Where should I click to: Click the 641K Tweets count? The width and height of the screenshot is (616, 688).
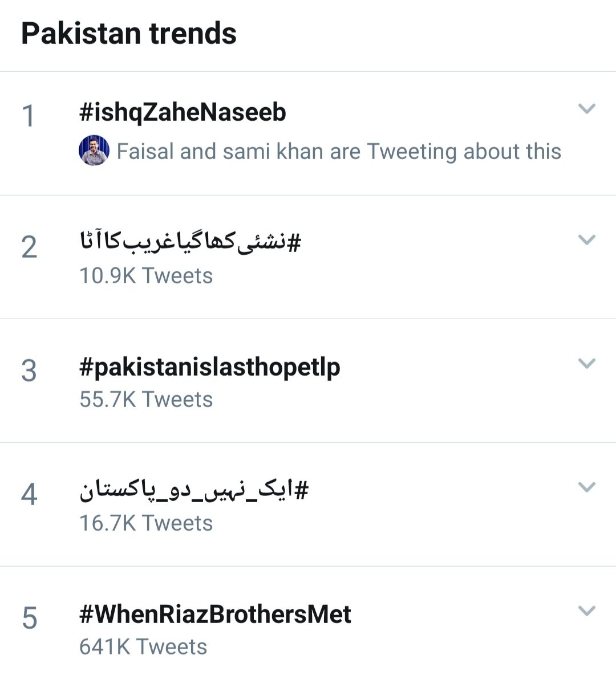point(143,647)
